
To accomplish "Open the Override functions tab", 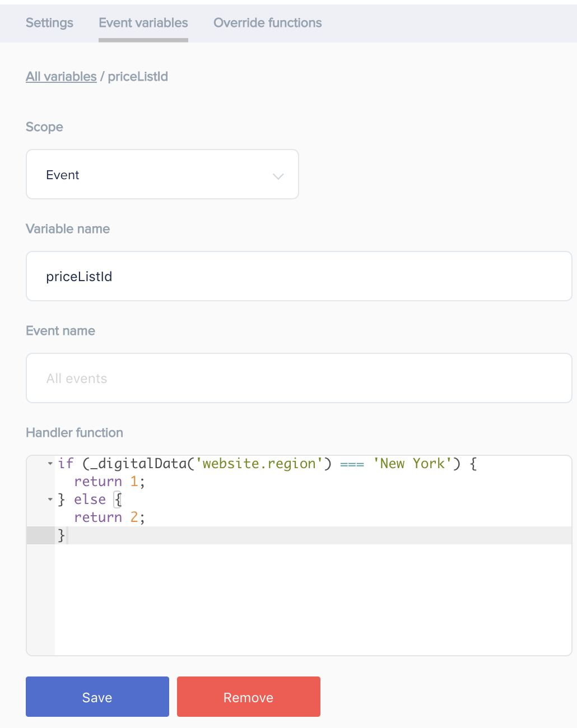I will click(x=268, y=23).
